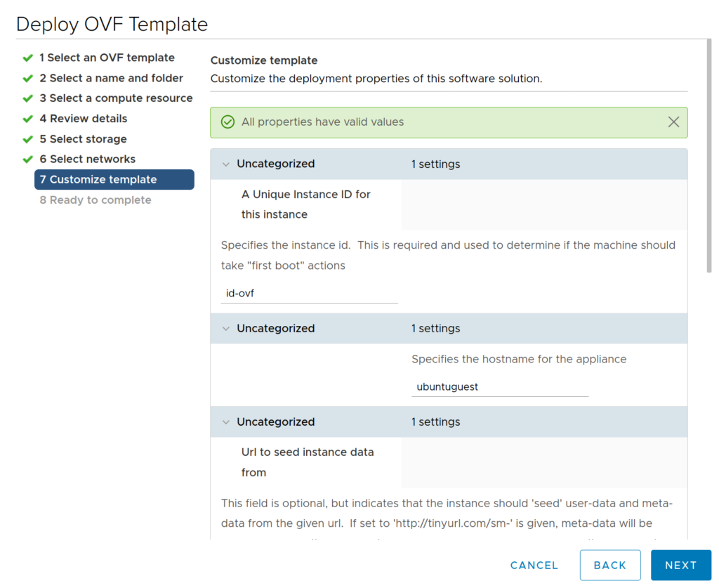Go to step 2 Select a name and folder
The height and width of the screenshot is (588, 719).
(x=112, y=78)
